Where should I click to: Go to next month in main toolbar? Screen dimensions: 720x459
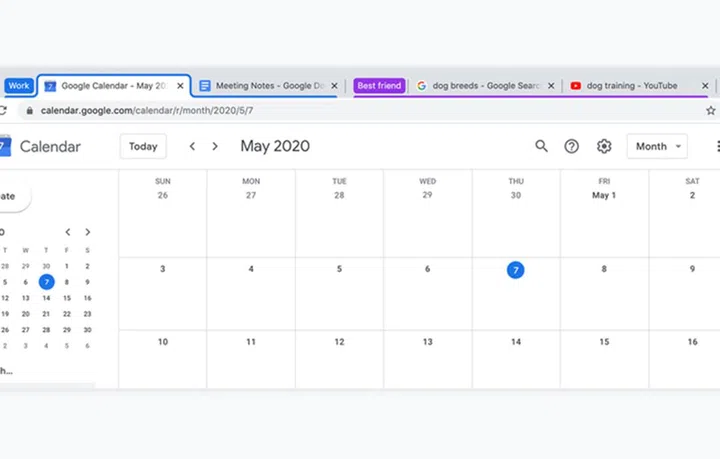coord(215,146)
